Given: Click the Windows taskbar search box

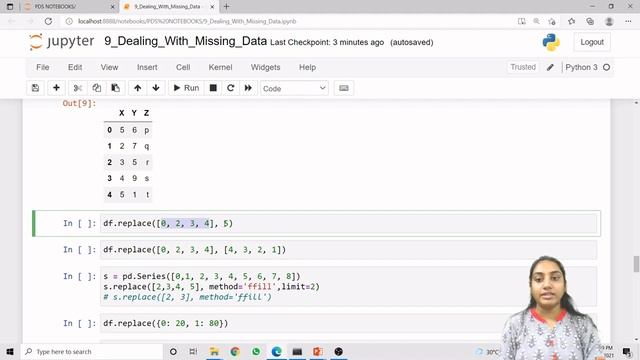Looking at the screenshot, I should point(92,351).
